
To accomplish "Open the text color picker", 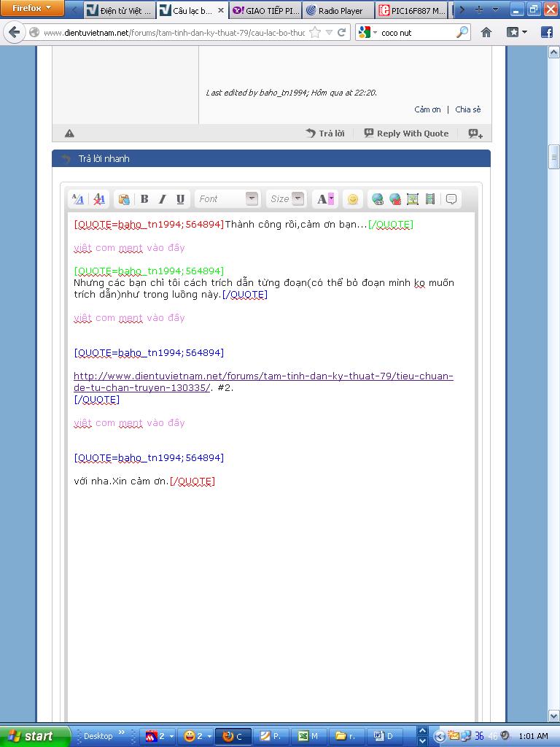I will click(x=326, y=199).
